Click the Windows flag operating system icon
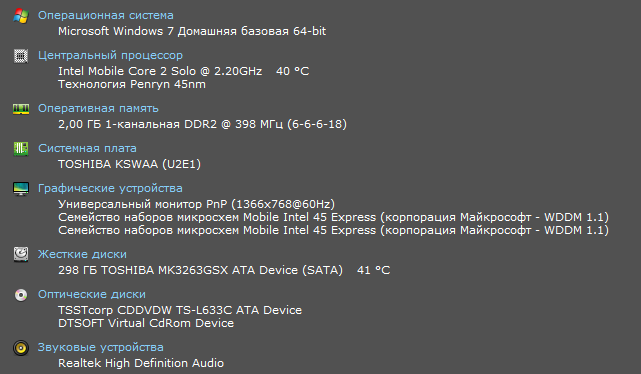 tap(21, 16)
